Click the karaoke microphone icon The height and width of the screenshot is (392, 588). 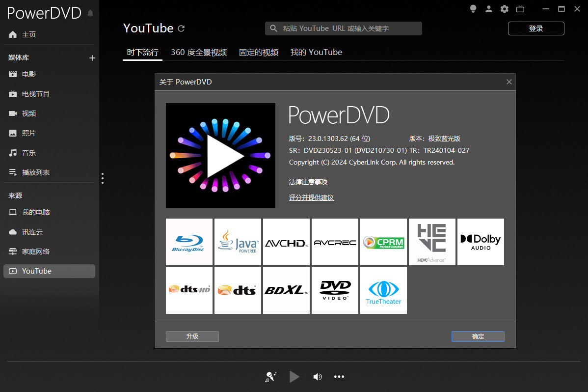tap(270, 377)
